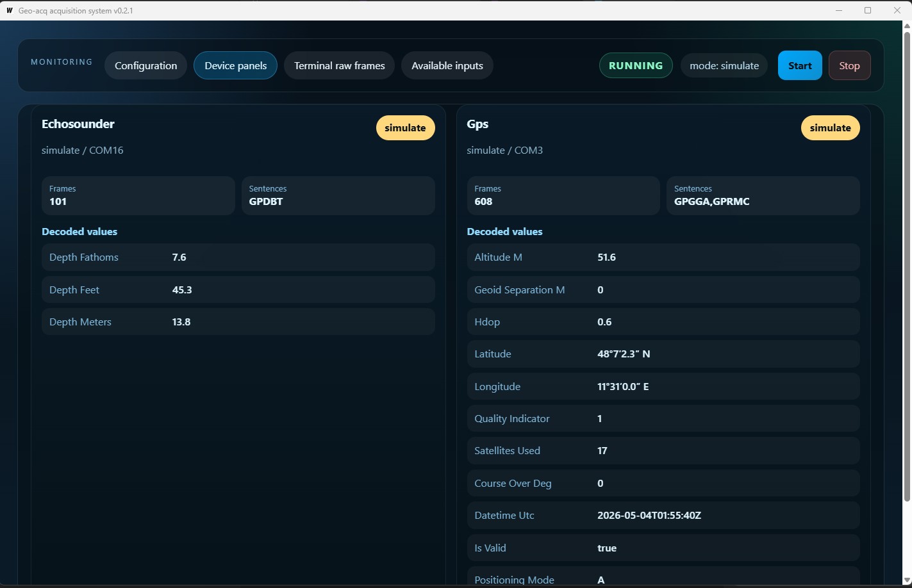Viewport: 912px width, 588px height.
Task: Select the Available inputs tab
Action: point(447,65)
